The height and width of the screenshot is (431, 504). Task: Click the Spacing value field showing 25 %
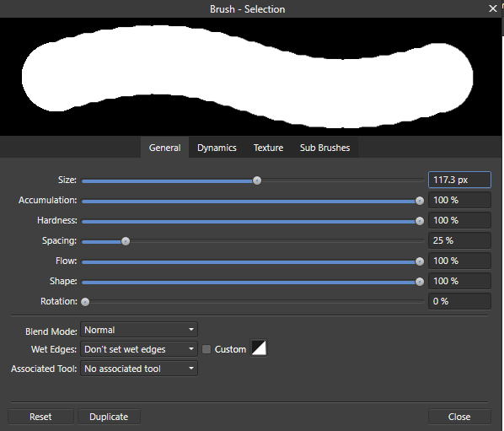[x=459, y=240]
